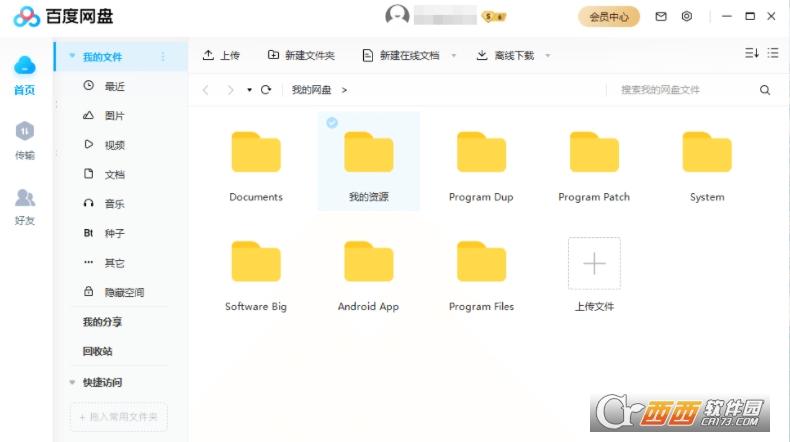Open the 好友 friends icon
Image resolution: width=790 pixels, height=442 pixels.
tap(25, 198)
